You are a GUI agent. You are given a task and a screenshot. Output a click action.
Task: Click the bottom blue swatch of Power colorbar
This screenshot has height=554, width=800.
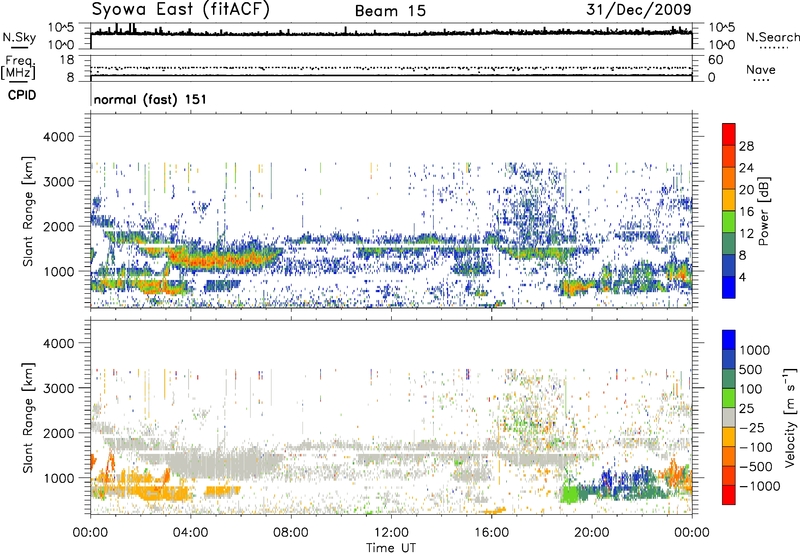tap(729, 287)
